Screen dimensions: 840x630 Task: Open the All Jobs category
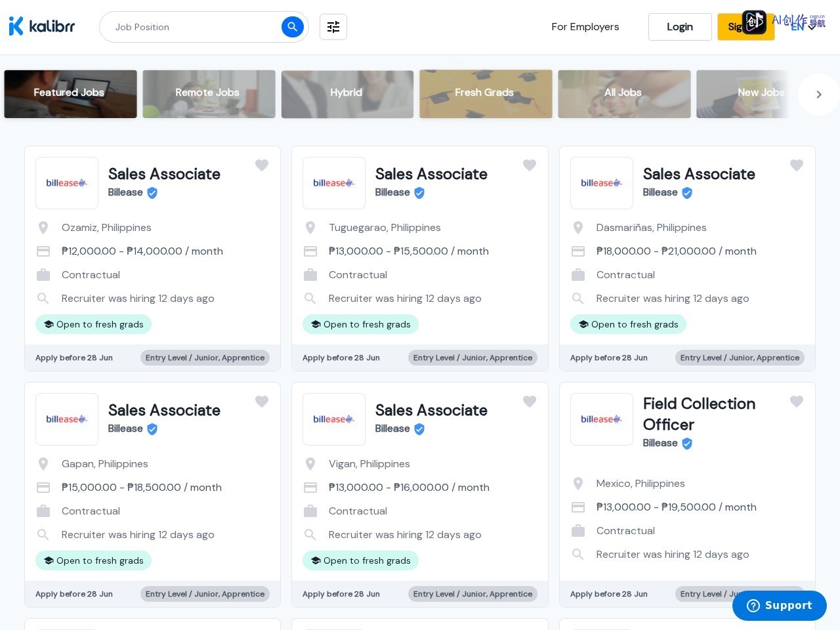pos(624,94)
